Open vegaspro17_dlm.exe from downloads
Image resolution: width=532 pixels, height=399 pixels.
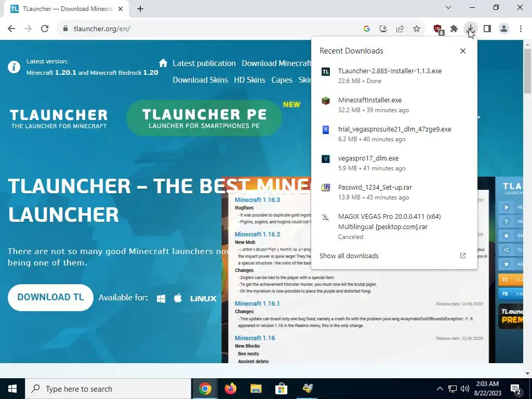click(x=394, y=163)
